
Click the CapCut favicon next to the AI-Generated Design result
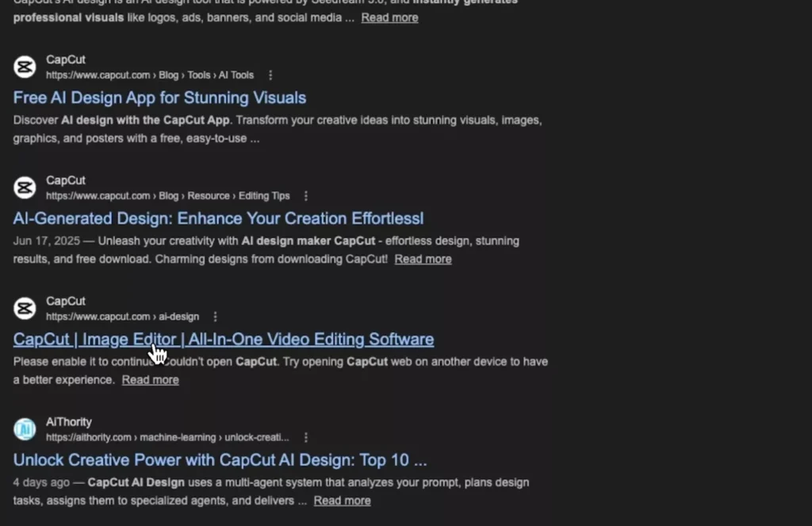[x=24, y=187]
